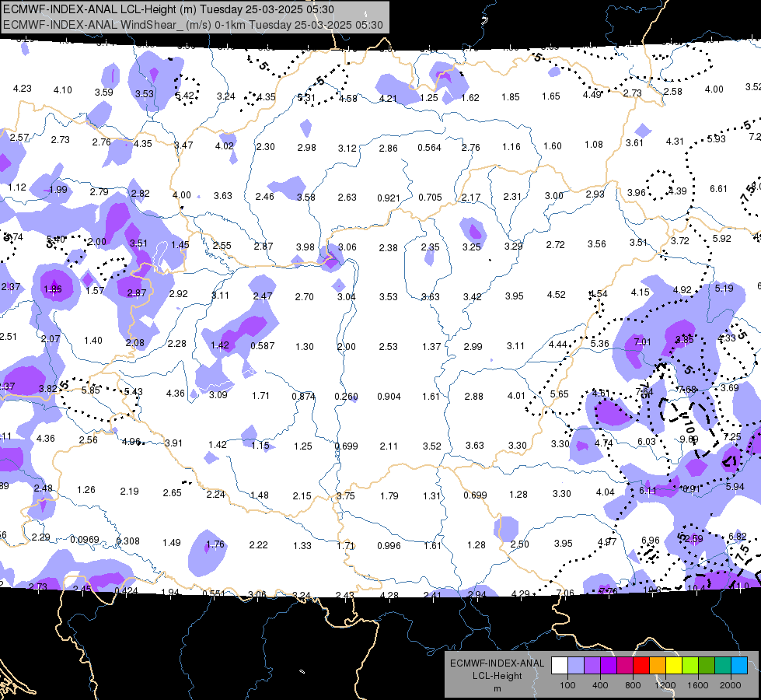Screen dimensions: 761x700
Task: Click the wind shear value '1.85'
Action: 511,96
